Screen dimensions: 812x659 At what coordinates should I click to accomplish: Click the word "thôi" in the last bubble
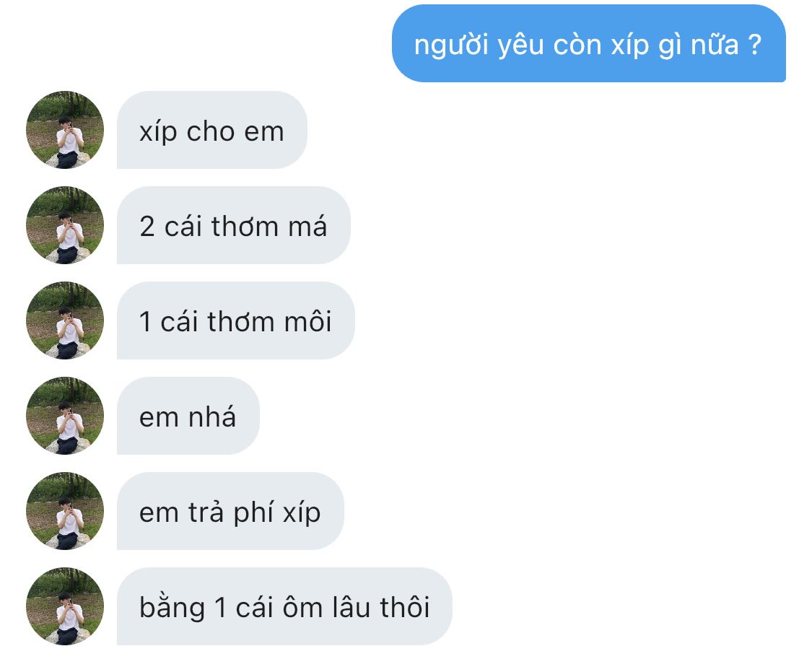[x=405, y=607]
